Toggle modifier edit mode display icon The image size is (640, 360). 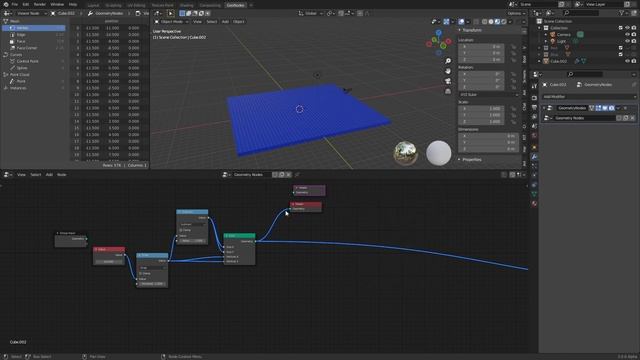coord(598,108)
